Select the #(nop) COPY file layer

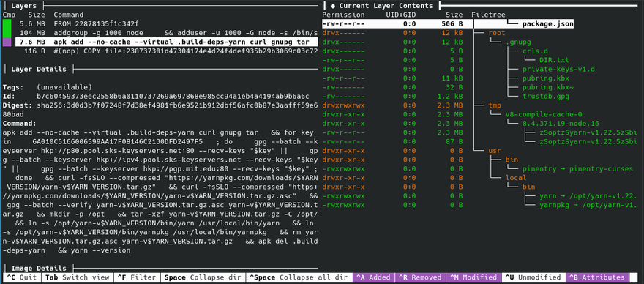point(185,51)
